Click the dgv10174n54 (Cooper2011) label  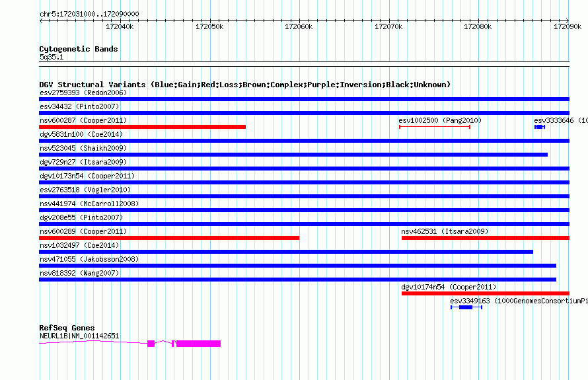[x=449, y=287]
